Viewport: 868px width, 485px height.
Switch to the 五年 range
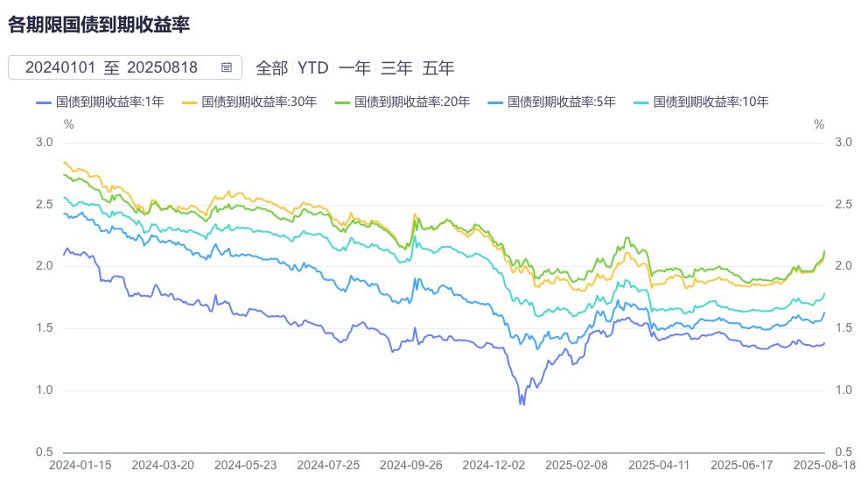tap(438, 67)
